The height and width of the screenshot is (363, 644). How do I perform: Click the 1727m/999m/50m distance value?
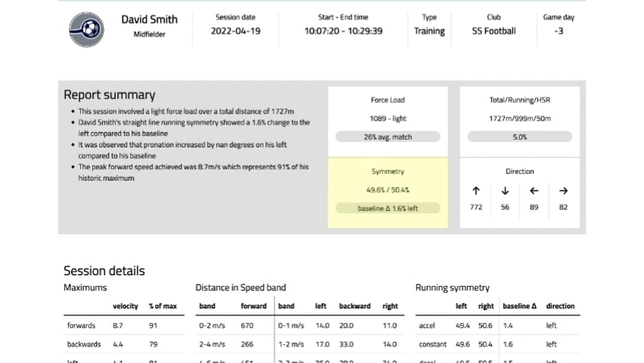click(519, 119)
